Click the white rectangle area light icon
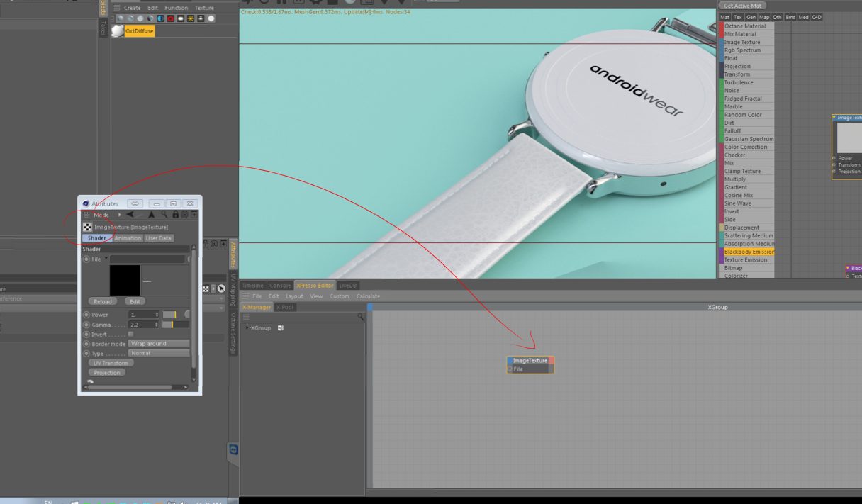Viewport: 862px width, 504px height. 180,18
